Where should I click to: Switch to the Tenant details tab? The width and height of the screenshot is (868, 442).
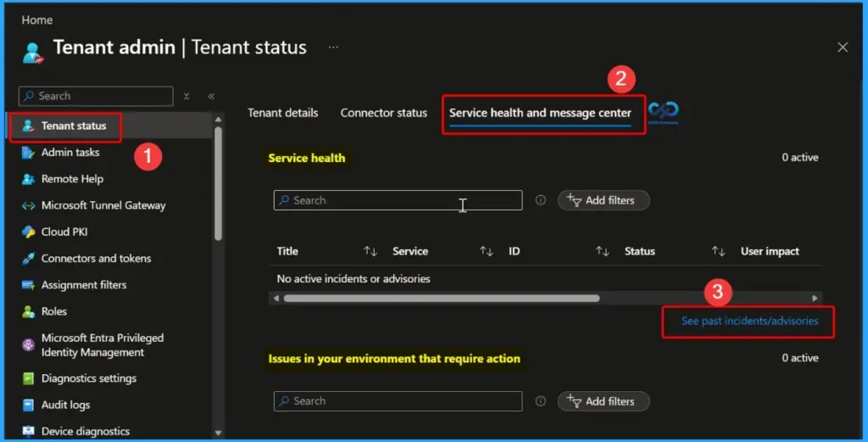pyautogui.click(x=283, y=113)
